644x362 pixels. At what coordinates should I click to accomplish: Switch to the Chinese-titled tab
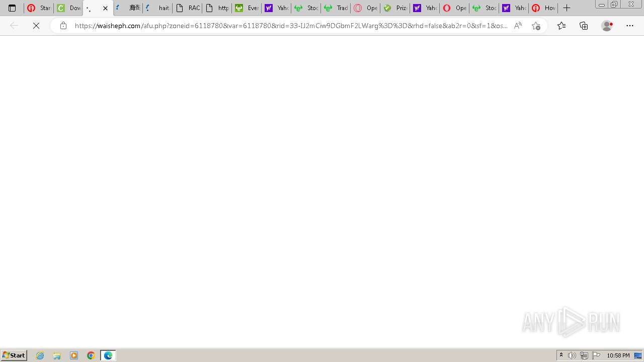pos(128,8)
